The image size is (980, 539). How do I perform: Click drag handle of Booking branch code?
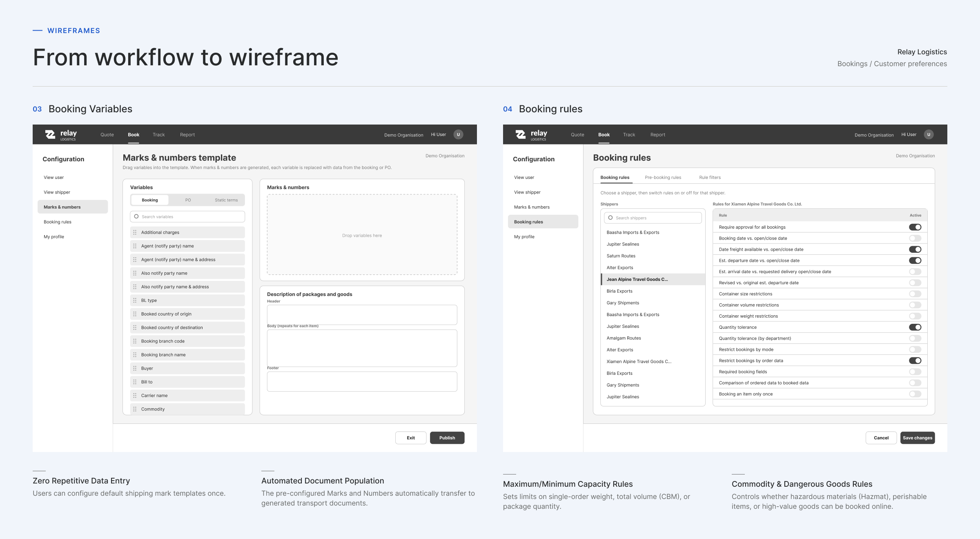click(x=135, y=341)
